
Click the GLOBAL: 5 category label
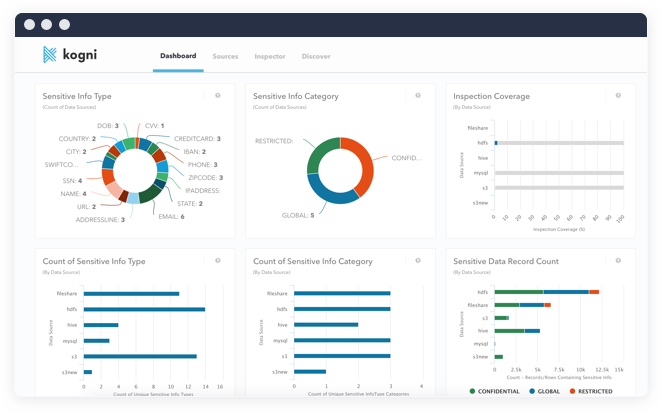click(297, 215)
